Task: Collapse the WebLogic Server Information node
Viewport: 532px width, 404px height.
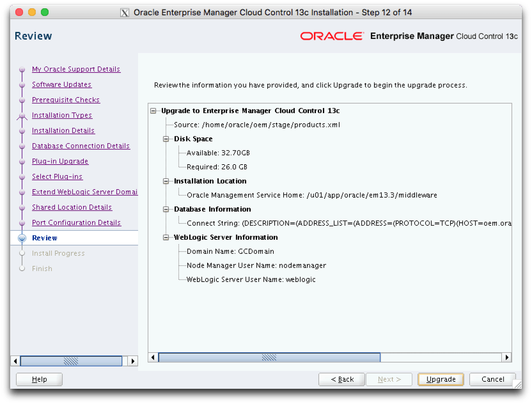Action: click(166, 237)
